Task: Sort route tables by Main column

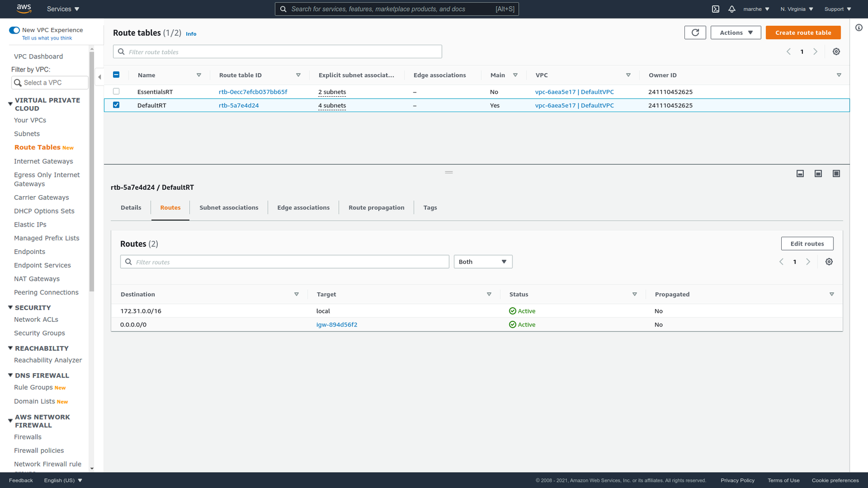Action: 515,75
